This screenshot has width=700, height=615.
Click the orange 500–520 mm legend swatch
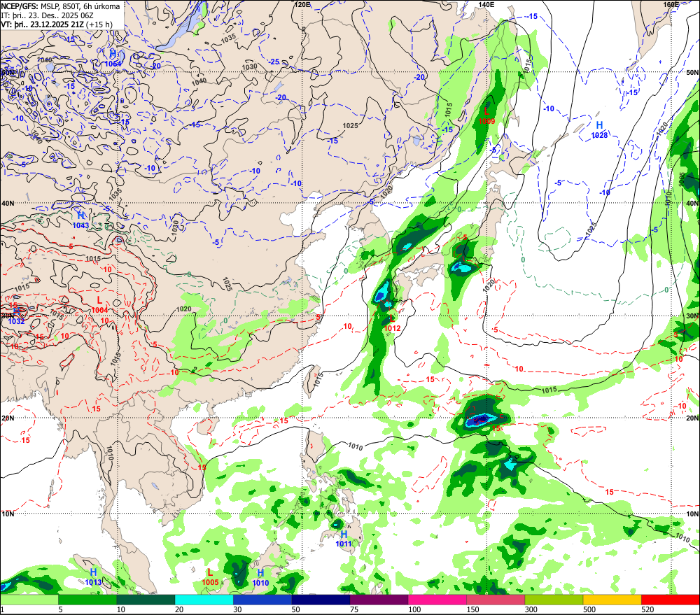tap(612, 600)
